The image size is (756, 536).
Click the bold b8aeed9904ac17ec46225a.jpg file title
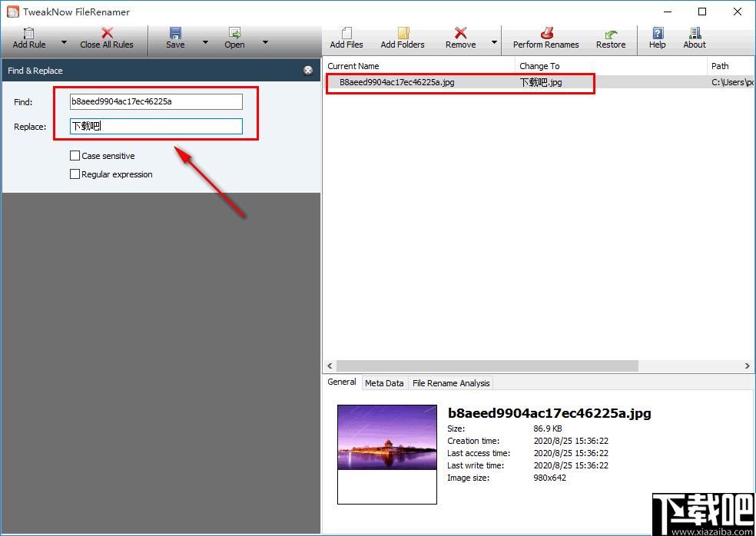point(549,413)
